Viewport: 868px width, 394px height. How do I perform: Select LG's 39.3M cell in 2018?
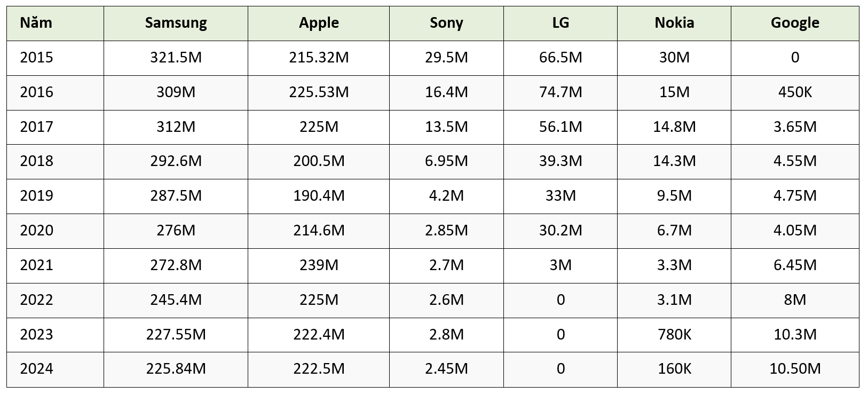tap(561, 161)
